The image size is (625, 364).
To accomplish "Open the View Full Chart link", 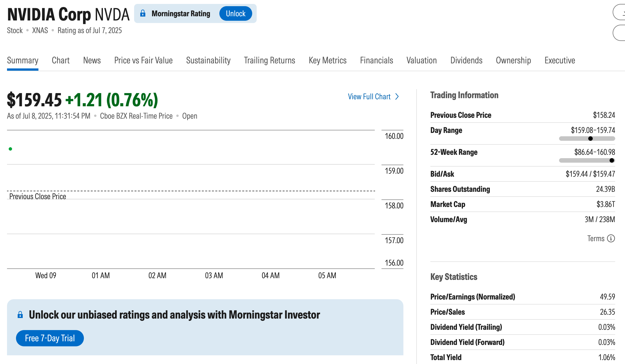I will click(369, 96).
